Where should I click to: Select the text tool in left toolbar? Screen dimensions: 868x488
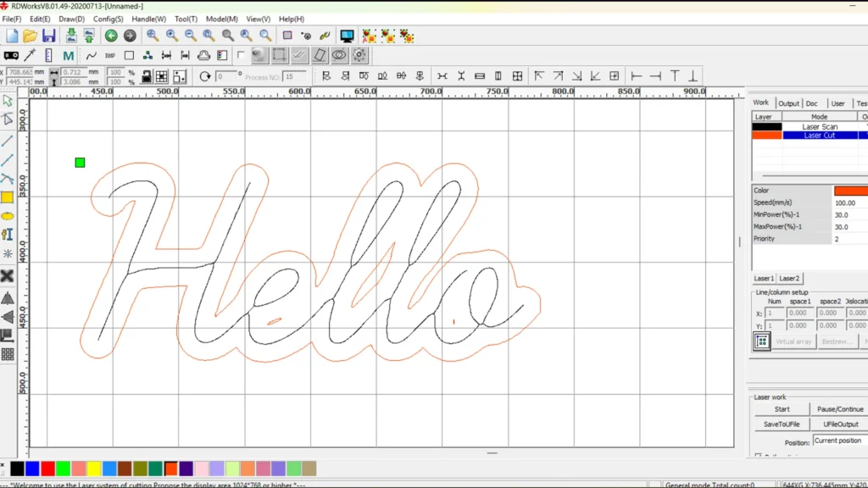pos(7,235)
